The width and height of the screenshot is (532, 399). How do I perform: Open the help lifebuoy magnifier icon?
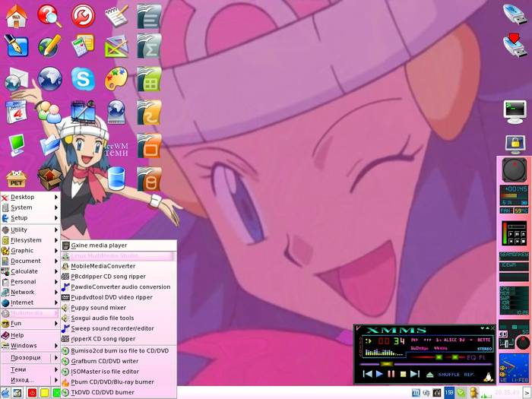click(49, 16)
